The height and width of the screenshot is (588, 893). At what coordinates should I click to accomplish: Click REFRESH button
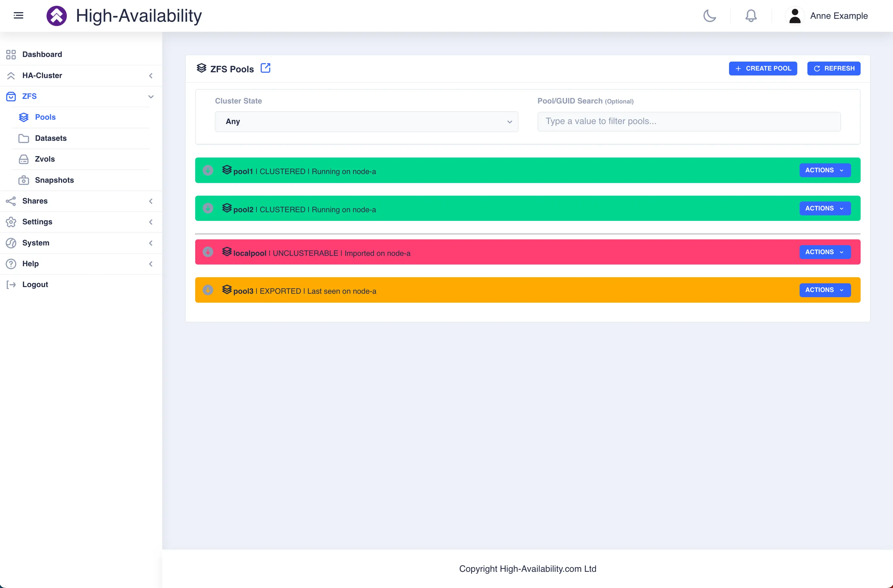(x=834, y=68)
